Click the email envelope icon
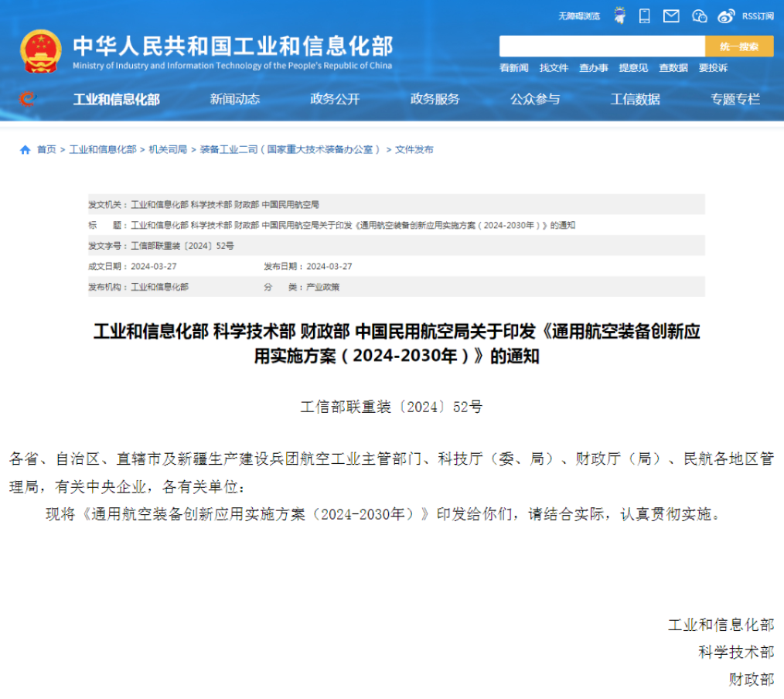The width and height of the screenshot is (784, 699). click(x=671, y=16)
